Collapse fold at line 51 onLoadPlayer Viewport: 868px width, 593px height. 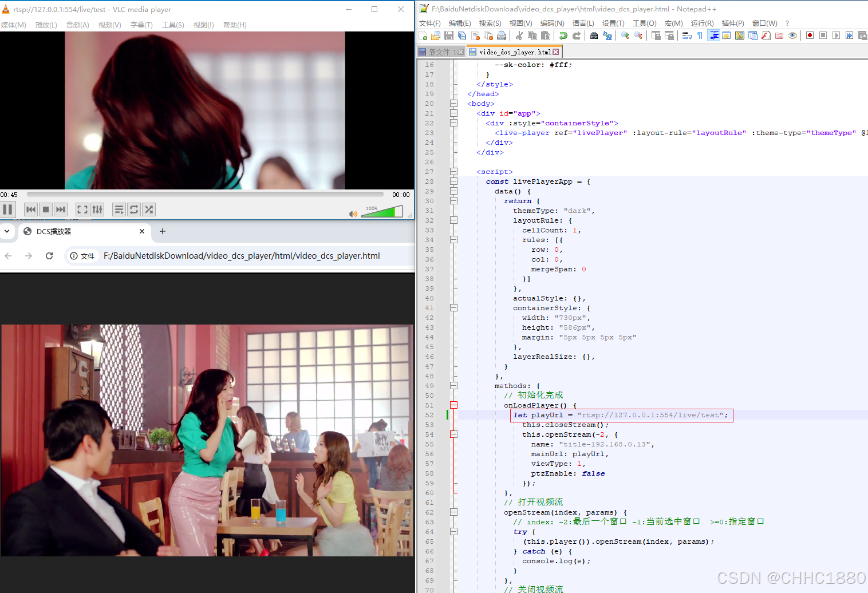[453, 405]
